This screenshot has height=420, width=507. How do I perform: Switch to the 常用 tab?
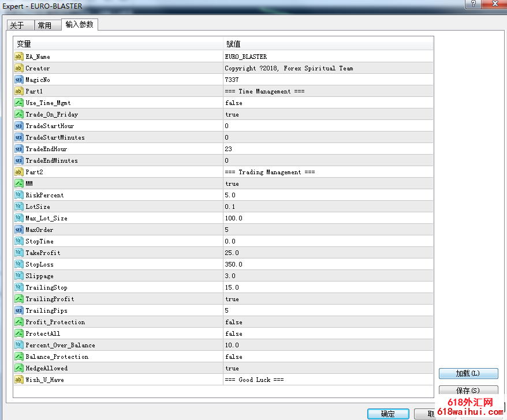[44, 25]
